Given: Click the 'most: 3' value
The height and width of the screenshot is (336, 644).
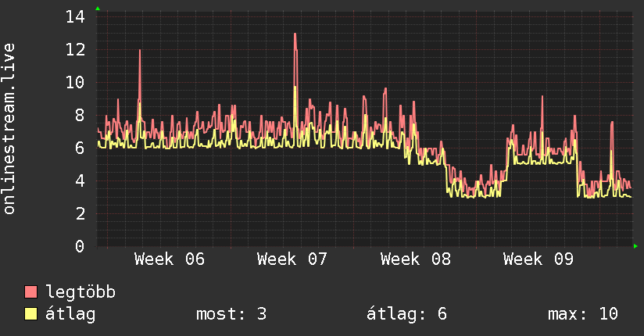Looking at the screenshot, I should click(231, 314).
